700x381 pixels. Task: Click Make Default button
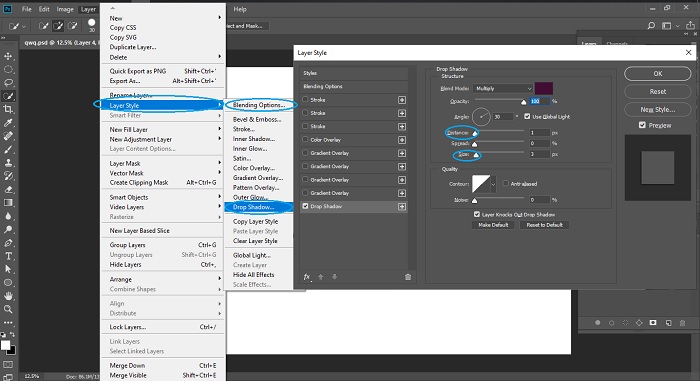493,225
